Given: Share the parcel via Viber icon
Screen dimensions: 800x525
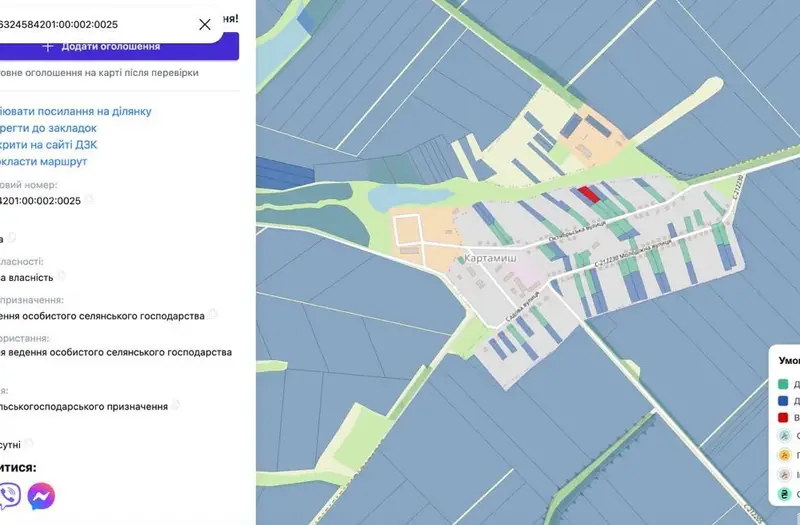Looking at the screenshot, I should 9,495.
